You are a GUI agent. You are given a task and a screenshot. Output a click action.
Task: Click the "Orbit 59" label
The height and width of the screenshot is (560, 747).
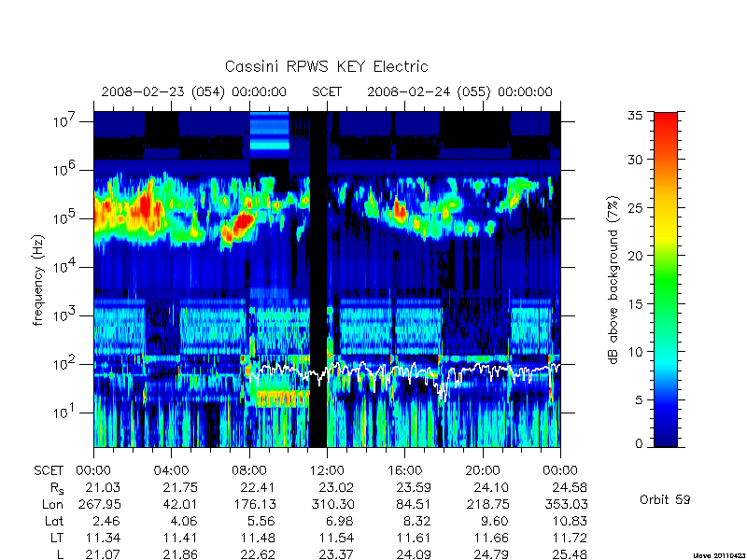[x=665, y=500]
